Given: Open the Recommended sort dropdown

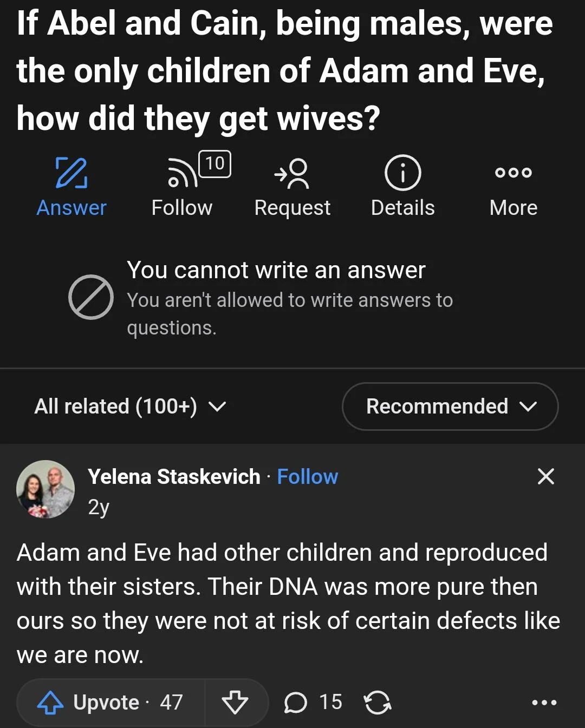Looking at the screenshot, I should coord(450,406).
